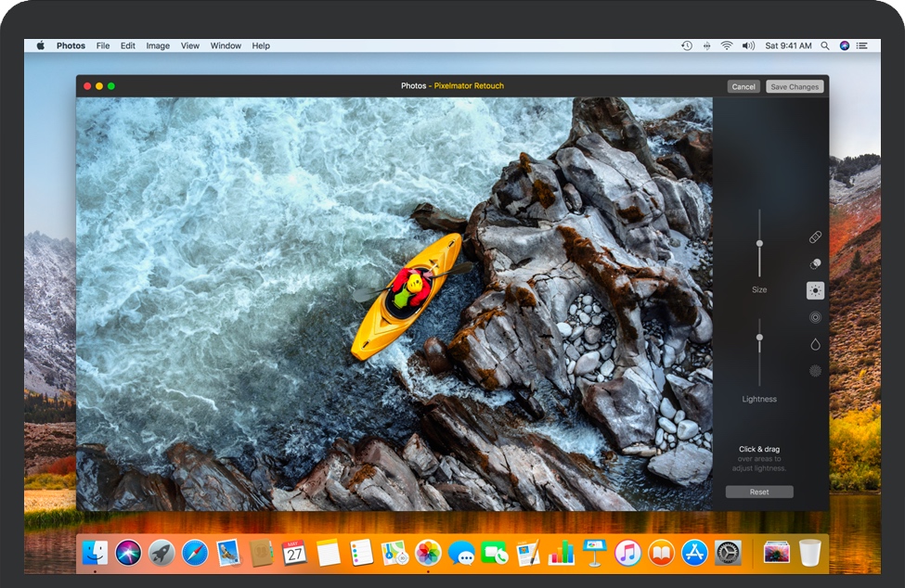Viewport: 905px width, 588px height.
Task: Pick the water droplet Saturate tool
Action: coord(815,344)
